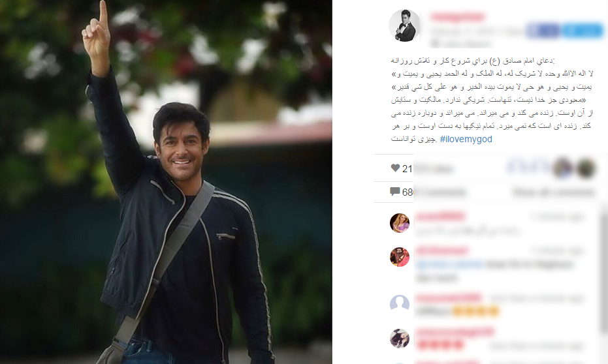The width and height of the screenshot is (608, 364).
Task: Open the default grey silhouette avatar
Action: tap(400, 305)
